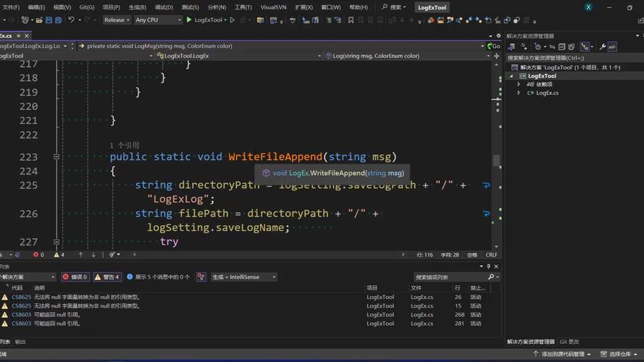Open file using the folder toolbar icon

[x=39, y=20]
